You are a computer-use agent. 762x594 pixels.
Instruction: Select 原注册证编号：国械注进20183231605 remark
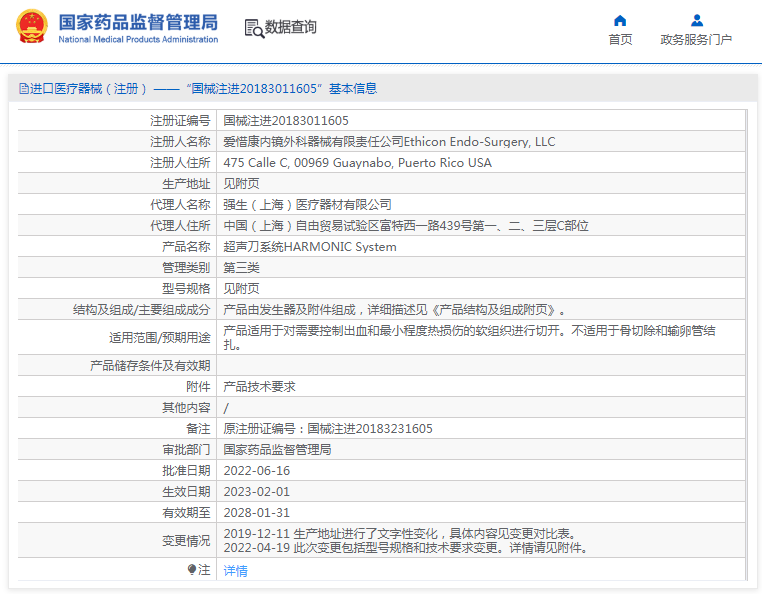coord(328,429)
